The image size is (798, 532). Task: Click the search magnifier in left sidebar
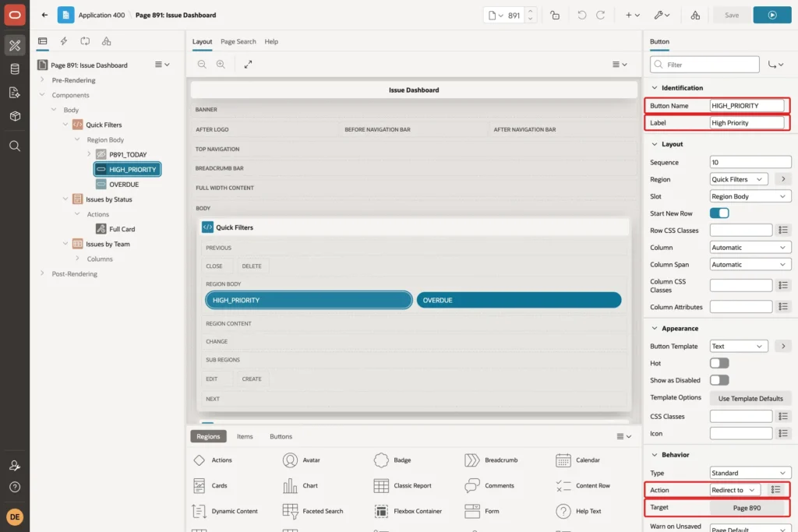click(15, 146)
